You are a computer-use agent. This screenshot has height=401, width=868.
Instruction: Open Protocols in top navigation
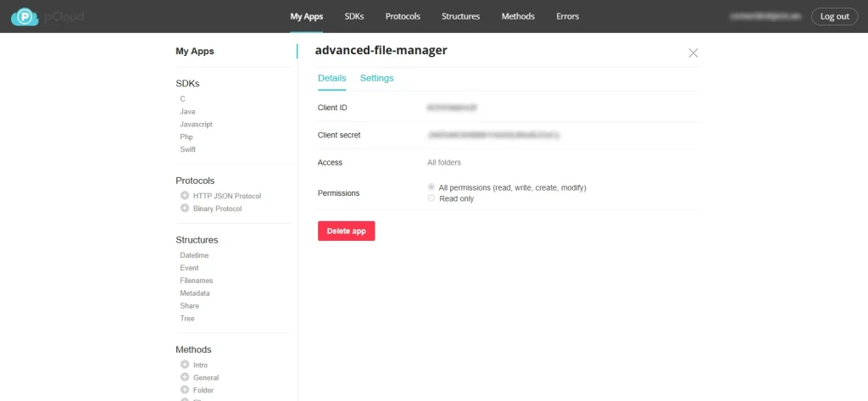click(403, 17)
